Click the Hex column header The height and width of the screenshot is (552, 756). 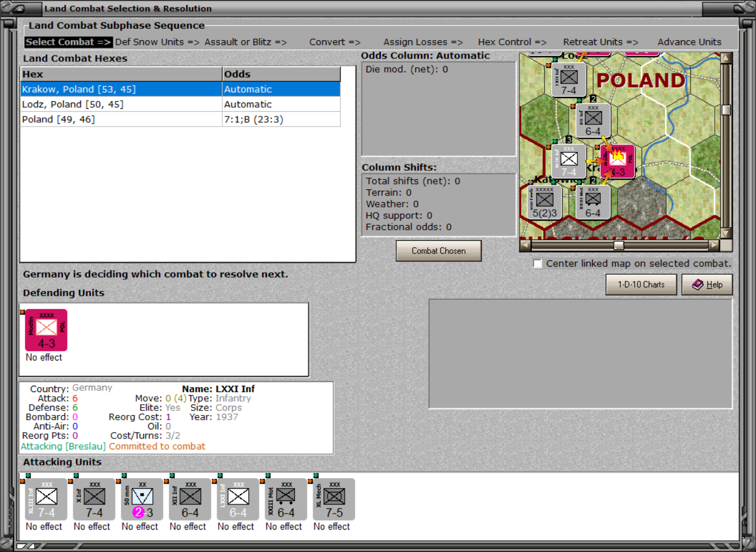pos(121,74)
